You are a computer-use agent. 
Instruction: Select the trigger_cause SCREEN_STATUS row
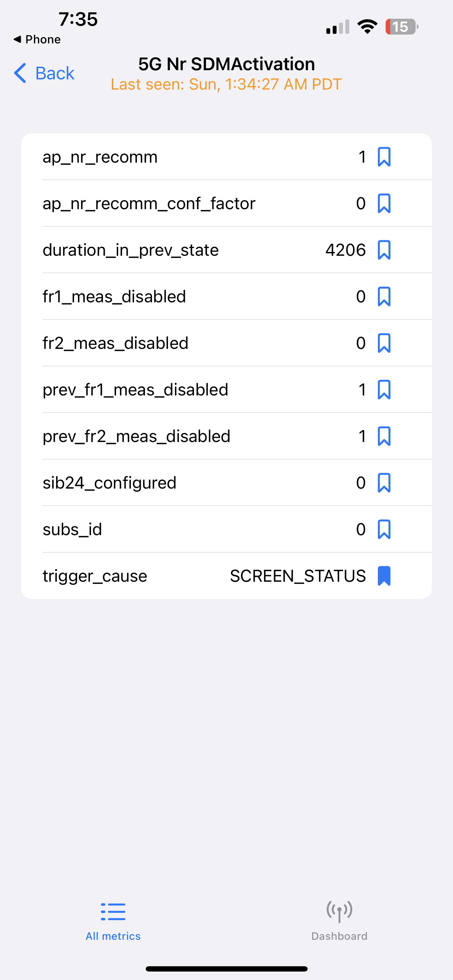point(226,576)
